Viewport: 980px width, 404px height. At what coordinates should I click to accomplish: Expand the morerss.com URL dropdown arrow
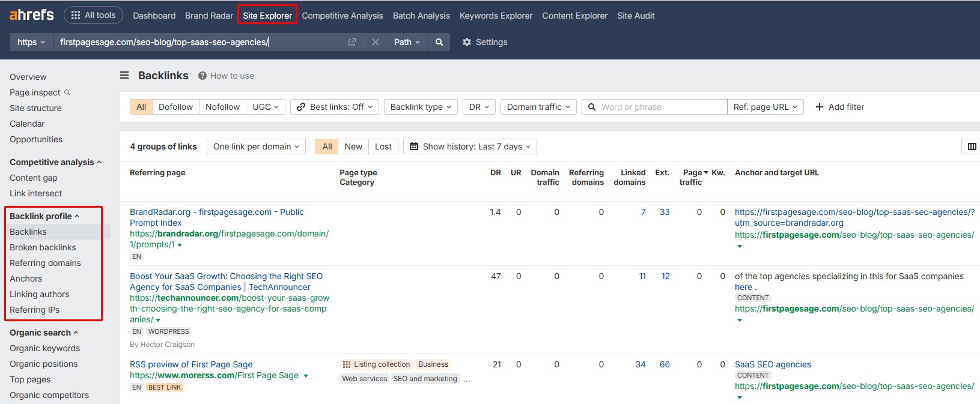306,376
